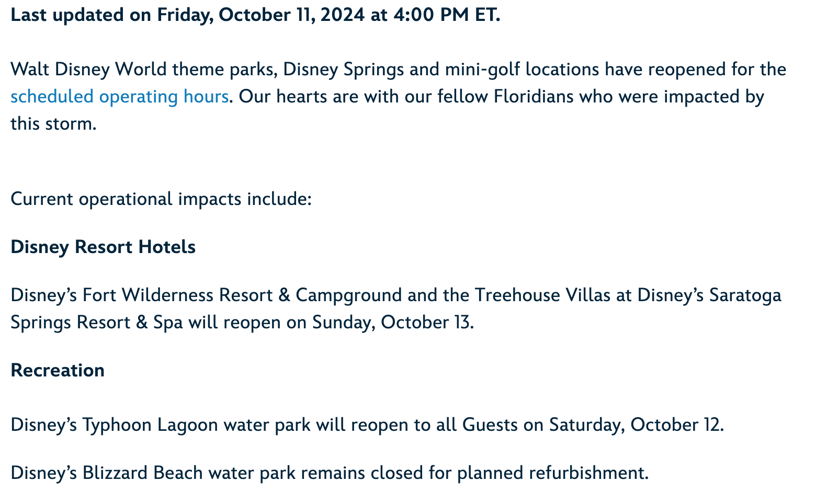Click the words this storm
The image size is (816, 504).
click(x=53, y=124)
